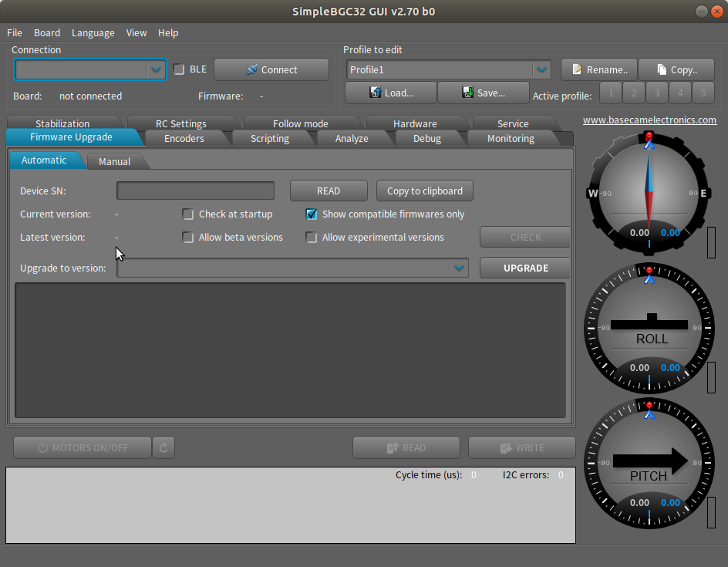Click the device SN READ button
This screenshot has height=567, width=728.
(x=329, y=191)
